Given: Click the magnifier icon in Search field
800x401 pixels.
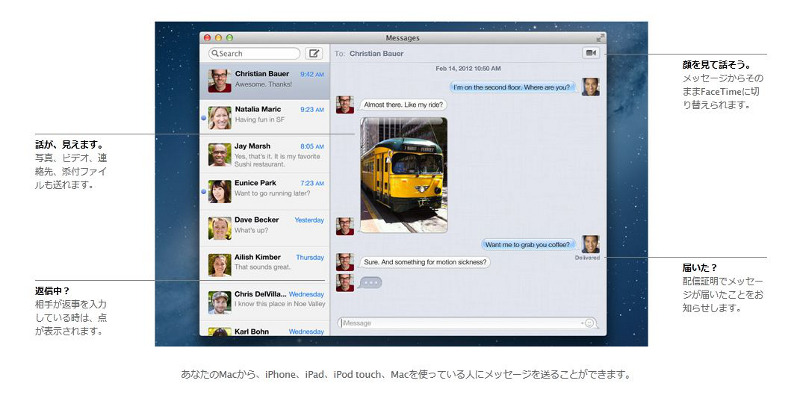Looking at the screenshot, I should [x=215, y=53].
